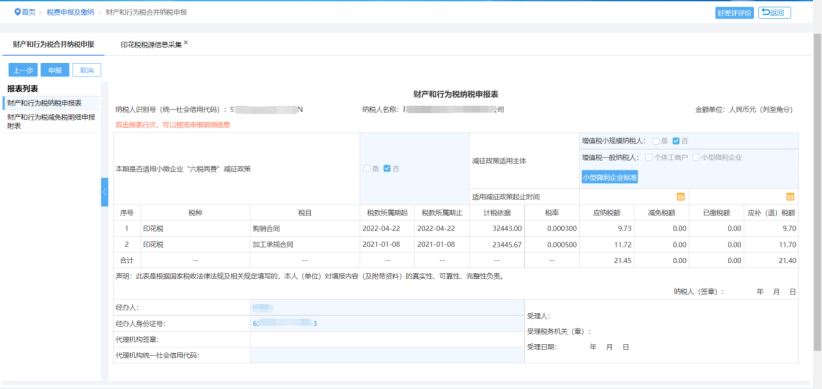
Task: Click the 申报 submit button
Action: [55, 70]
